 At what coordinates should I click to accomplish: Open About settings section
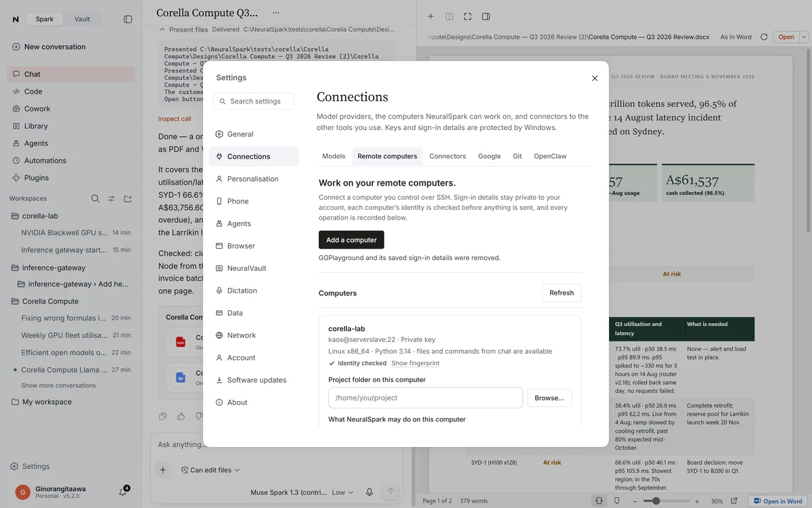coord(254,402)
